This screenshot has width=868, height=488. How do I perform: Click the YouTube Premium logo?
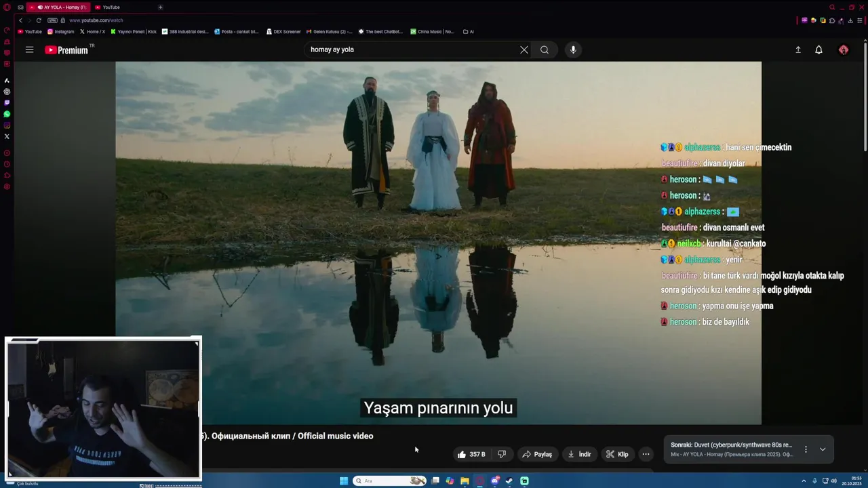66,50
